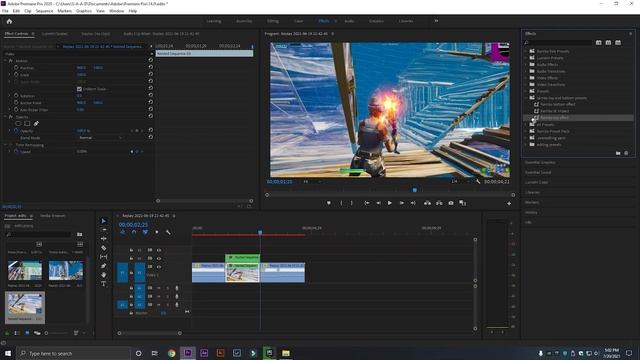The width and height of the screenshot is (640, 360).
Task: Expand the Audio Transitions folder
Action: (x=526, y=71)
